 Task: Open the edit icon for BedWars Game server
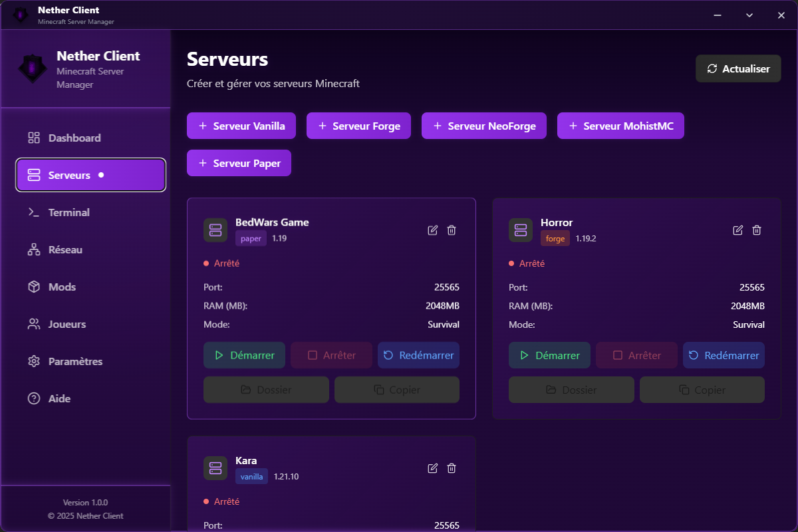tap(432, 230)
